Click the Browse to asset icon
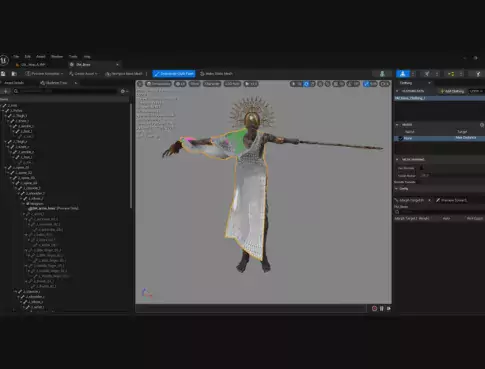The width and height of the screenshot is (485, 369). (14, 74)
